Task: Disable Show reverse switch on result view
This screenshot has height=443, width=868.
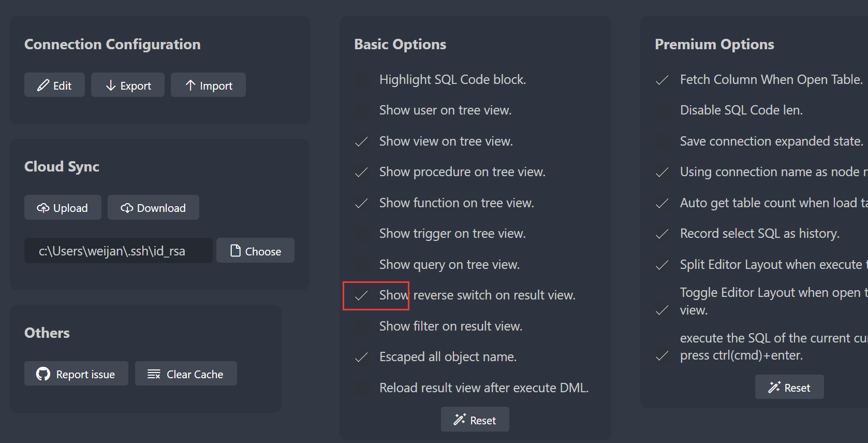Action: [361, 295]
